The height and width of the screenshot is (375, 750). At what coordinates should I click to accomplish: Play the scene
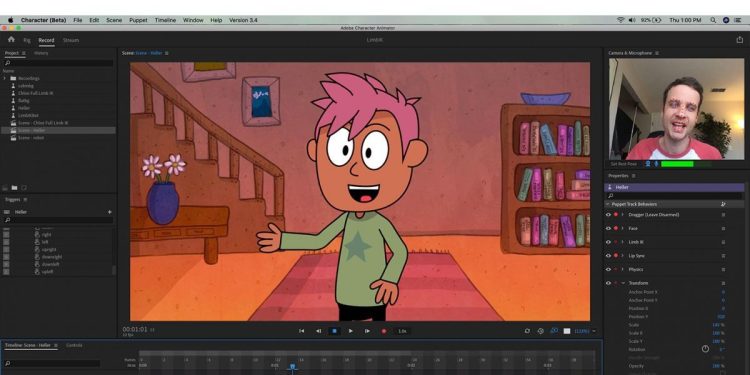tap(351, 331)
